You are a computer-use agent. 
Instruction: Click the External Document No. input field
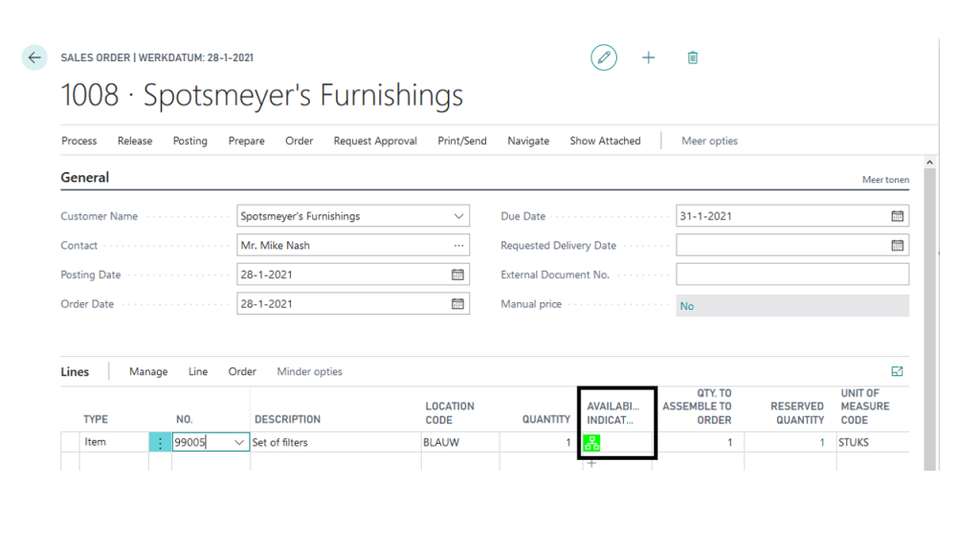pyautogui.click(x=792, y=275)
